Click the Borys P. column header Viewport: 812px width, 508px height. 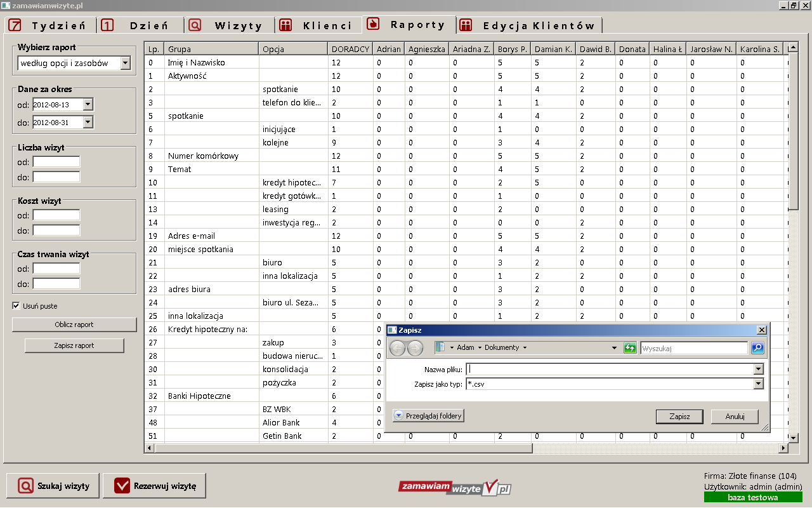pyautogui.click(x=513, y=49)
